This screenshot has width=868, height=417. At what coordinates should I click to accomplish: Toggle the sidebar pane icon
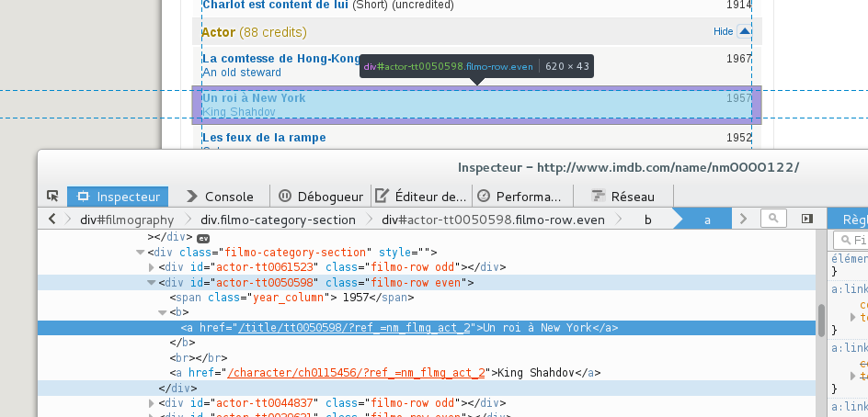807,219
